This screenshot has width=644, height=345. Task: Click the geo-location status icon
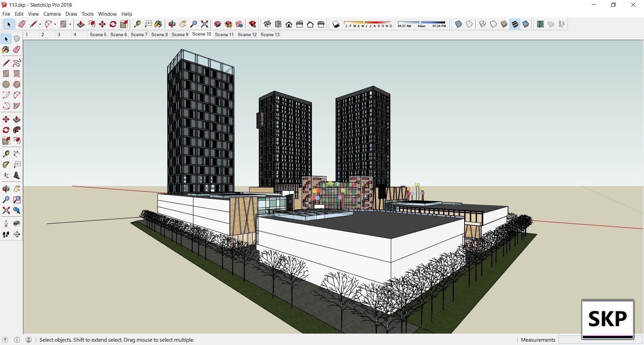(x=5, y=340)
